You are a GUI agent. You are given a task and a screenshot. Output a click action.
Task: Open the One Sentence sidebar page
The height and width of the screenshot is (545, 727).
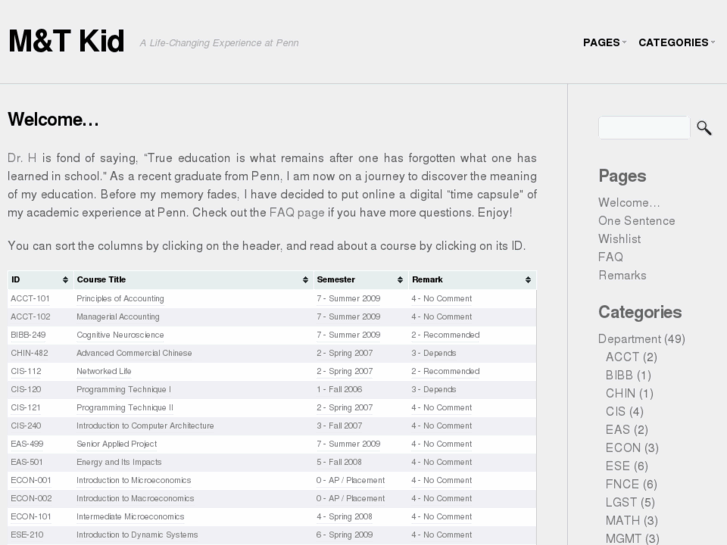pos(636,221)
